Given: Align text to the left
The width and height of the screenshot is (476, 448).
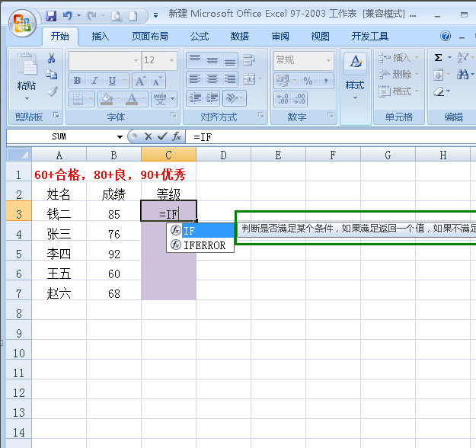Looking at the screenshot, I should pos(195,79).
